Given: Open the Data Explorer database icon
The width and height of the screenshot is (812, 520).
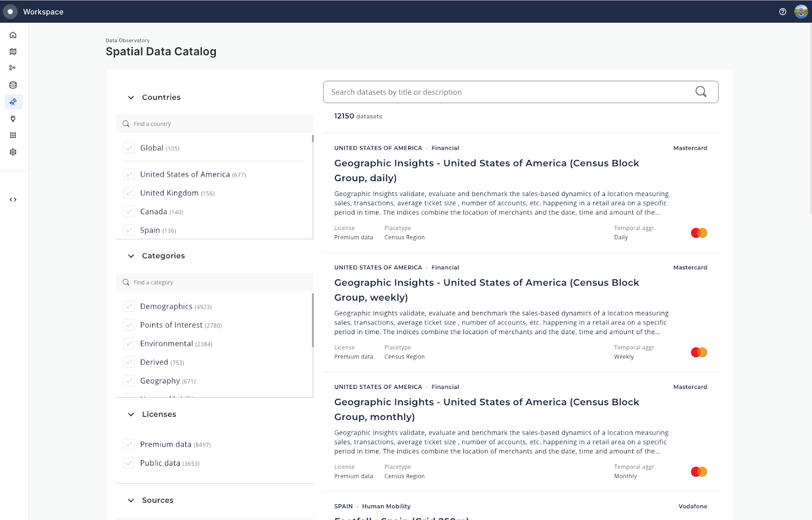Looking at the screenshot, I should [x=13, y=85].
